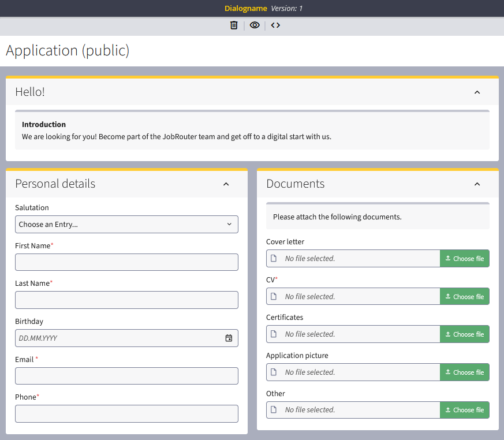504x440 pixels.
Task: Focus the Phone input field
Action: 126,413
